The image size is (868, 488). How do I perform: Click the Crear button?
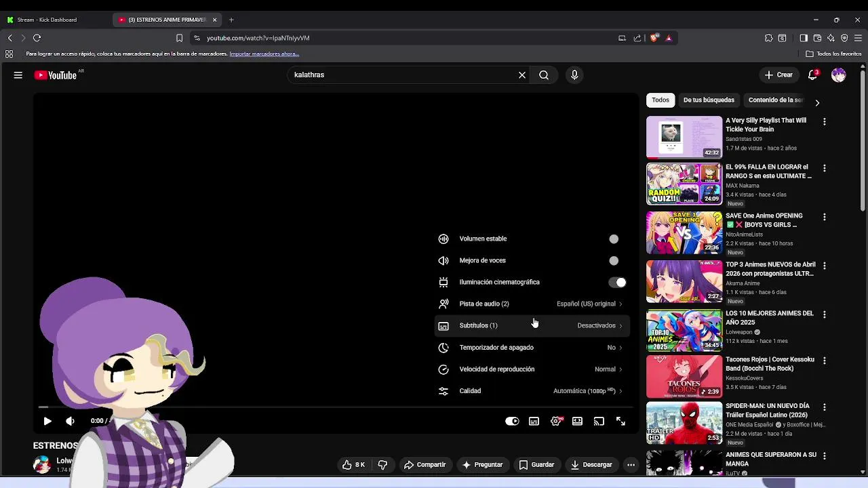coord(778,75)
